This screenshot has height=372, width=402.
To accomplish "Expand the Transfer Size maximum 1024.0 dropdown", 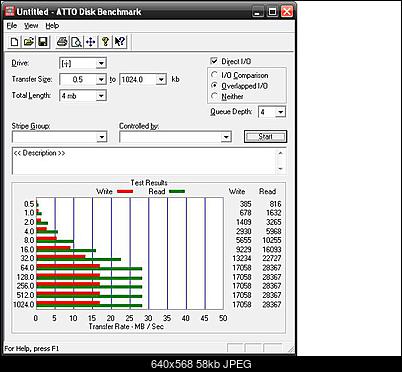I will pos(161,80).
